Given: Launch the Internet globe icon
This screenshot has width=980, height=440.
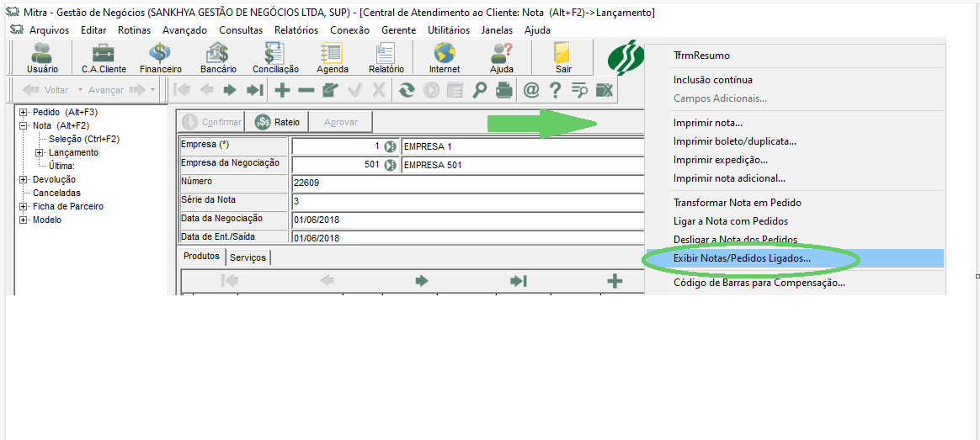Looking at the screenshot, I should pyautogui.click(x=445, y=58).
